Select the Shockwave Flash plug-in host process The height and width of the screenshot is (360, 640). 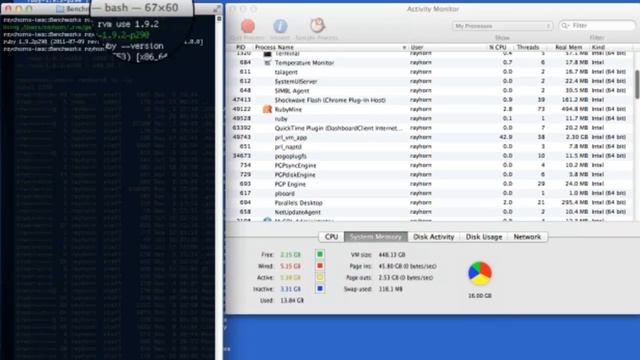(x=330, y=100)
